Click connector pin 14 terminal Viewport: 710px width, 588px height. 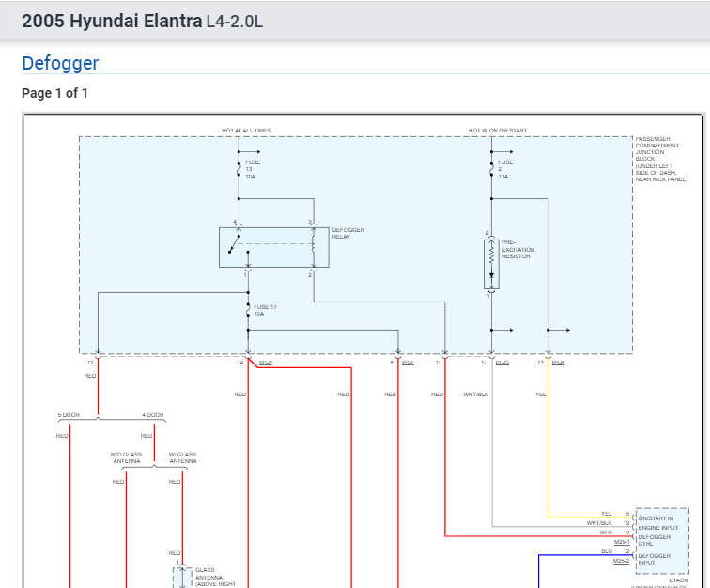tap(248, 358)
